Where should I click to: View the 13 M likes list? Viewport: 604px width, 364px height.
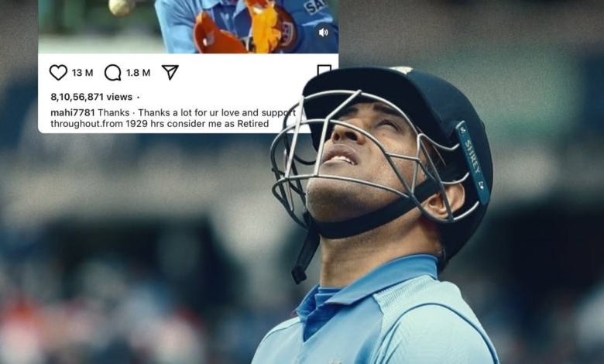tap(82, 73)
